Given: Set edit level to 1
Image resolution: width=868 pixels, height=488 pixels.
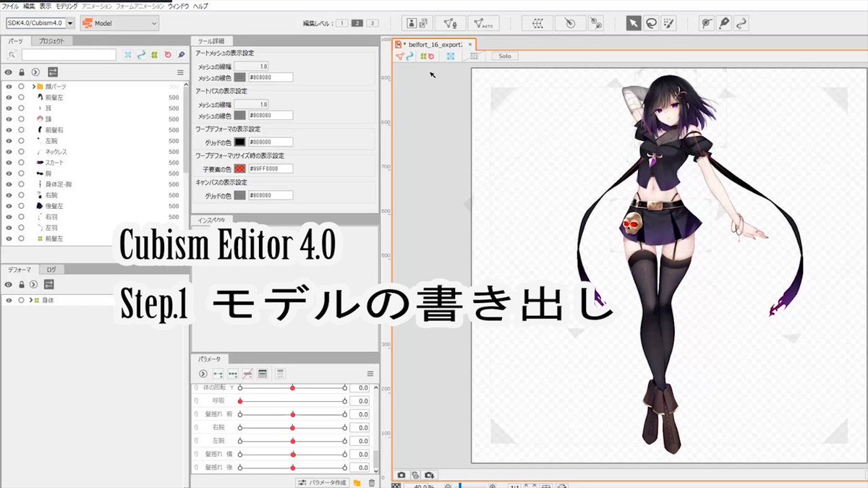Looking at the screenshot, I should tap(341, 23).
